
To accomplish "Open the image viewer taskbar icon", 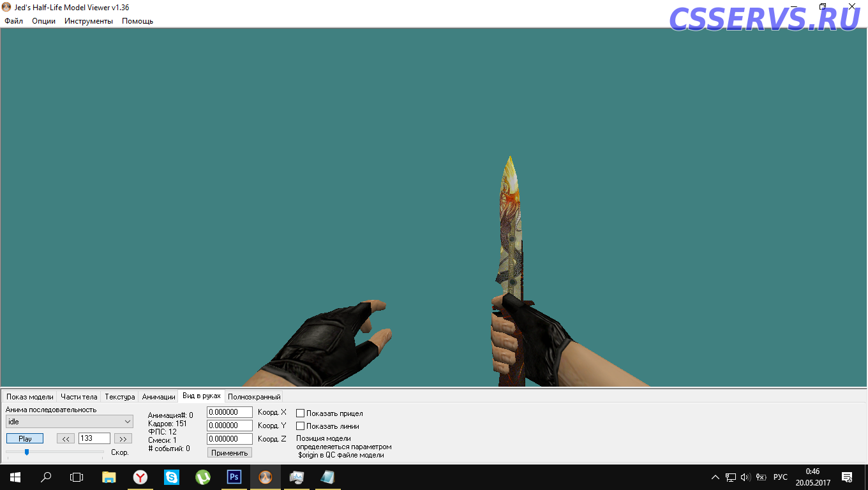I will coord(297,477).
